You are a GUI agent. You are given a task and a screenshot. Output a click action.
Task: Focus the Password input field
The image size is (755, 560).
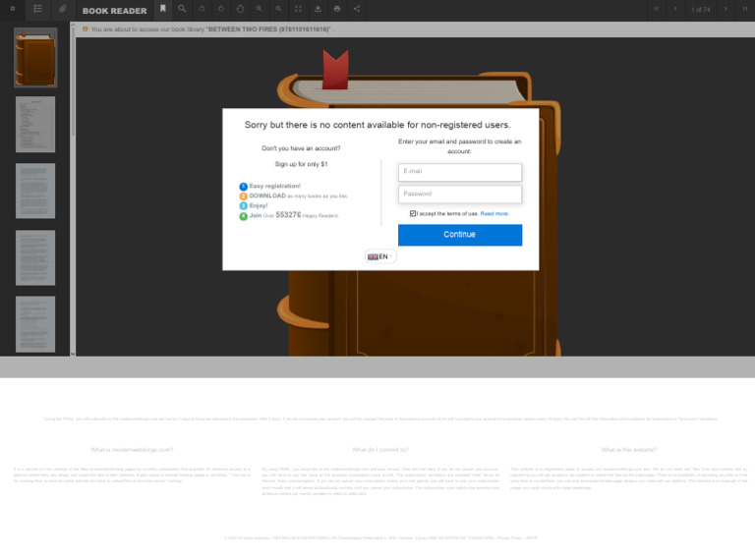coord(460,195)
